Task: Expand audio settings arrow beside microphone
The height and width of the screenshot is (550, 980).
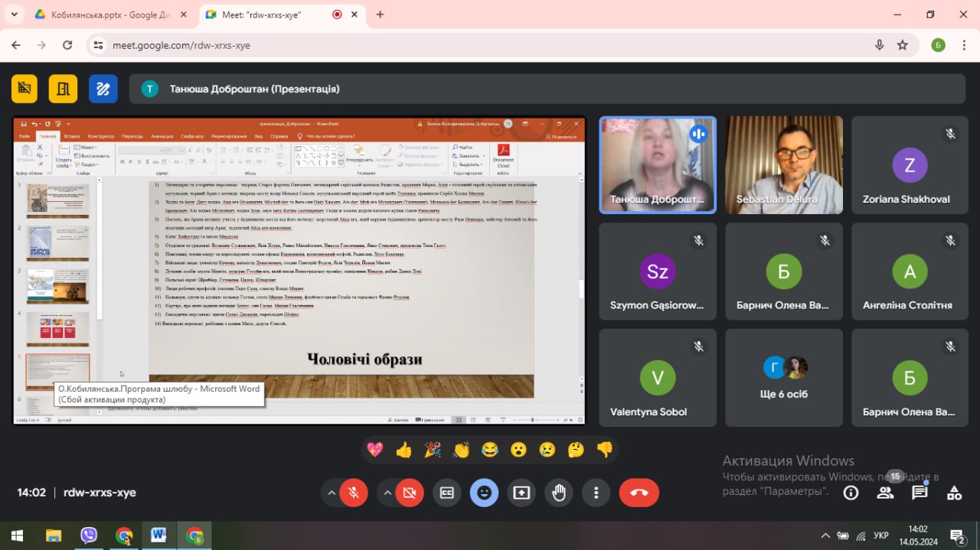Action: click(x=331, y=493)
